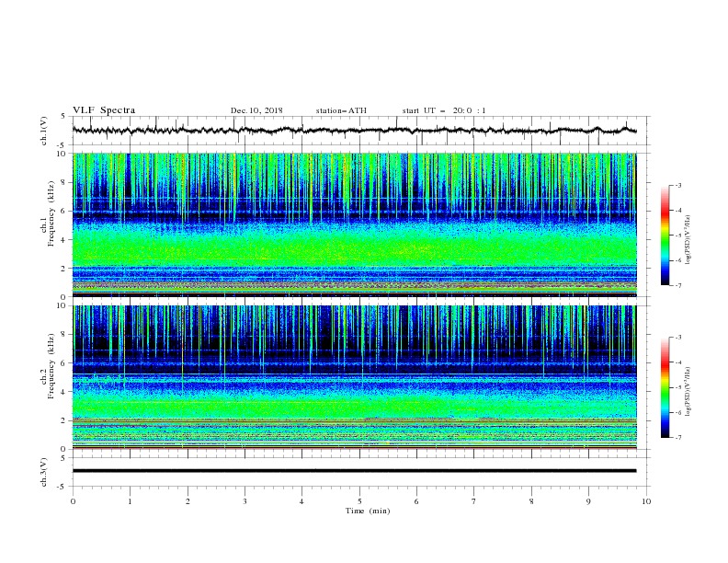Select the ch.2 "Frequency (kHz)" axis label
The width and height of the screenshot is (728, 563).
click(x=51, y=366)
